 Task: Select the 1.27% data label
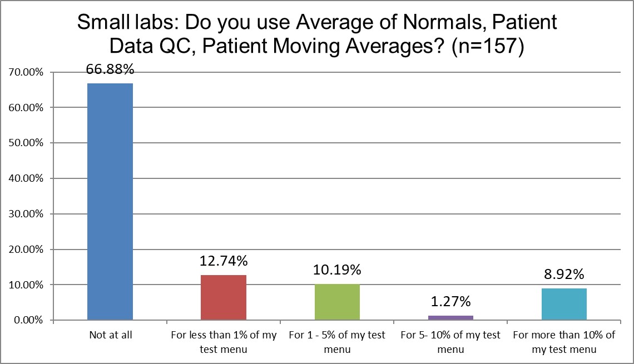(450, 302)
